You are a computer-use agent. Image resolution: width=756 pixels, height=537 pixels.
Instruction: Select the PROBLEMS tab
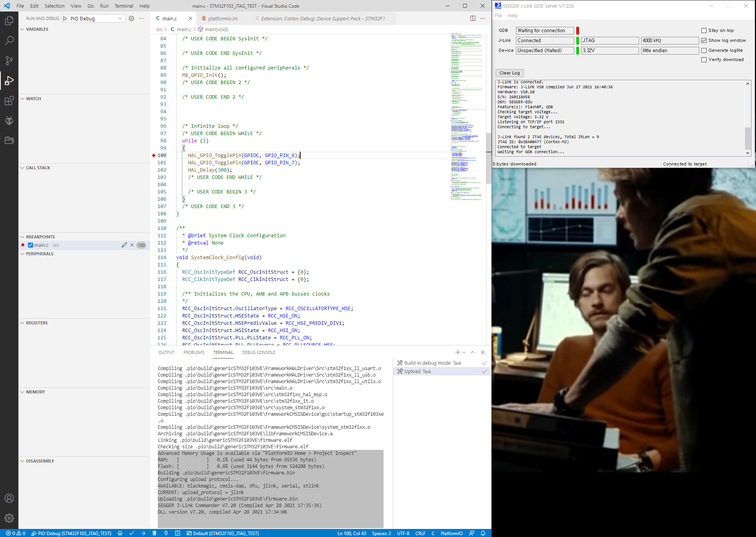click(x=194, y=352)
